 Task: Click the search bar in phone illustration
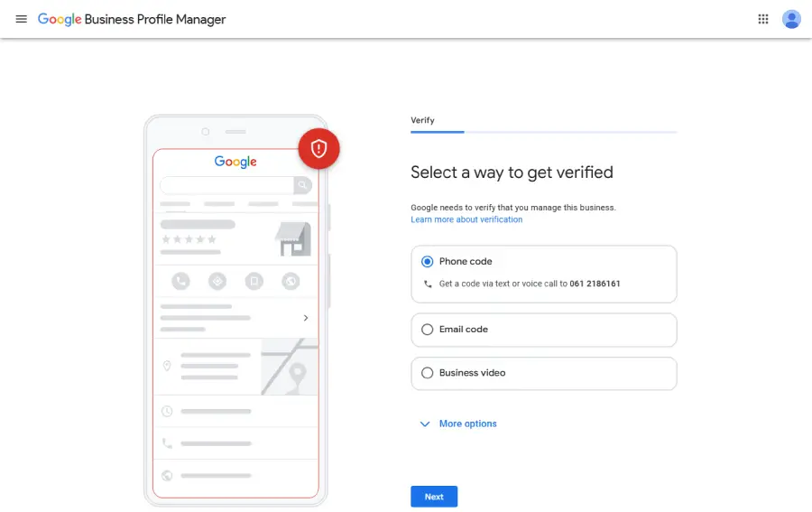pyautogui.click(x=236, y=185)
